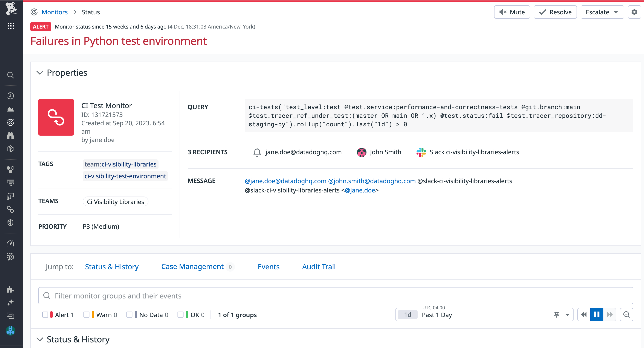Switch to the Case Management tab
Screen dimensions: 644x348
[192, 266]
